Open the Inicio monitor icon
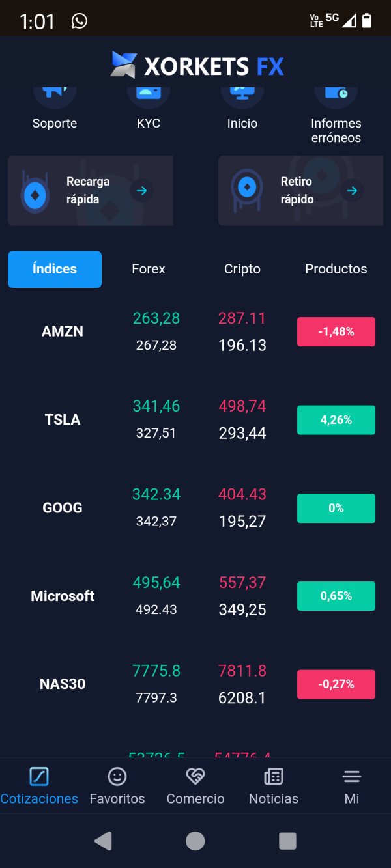The width and height of the screenshot is (391, 868). tap(242, 96)
